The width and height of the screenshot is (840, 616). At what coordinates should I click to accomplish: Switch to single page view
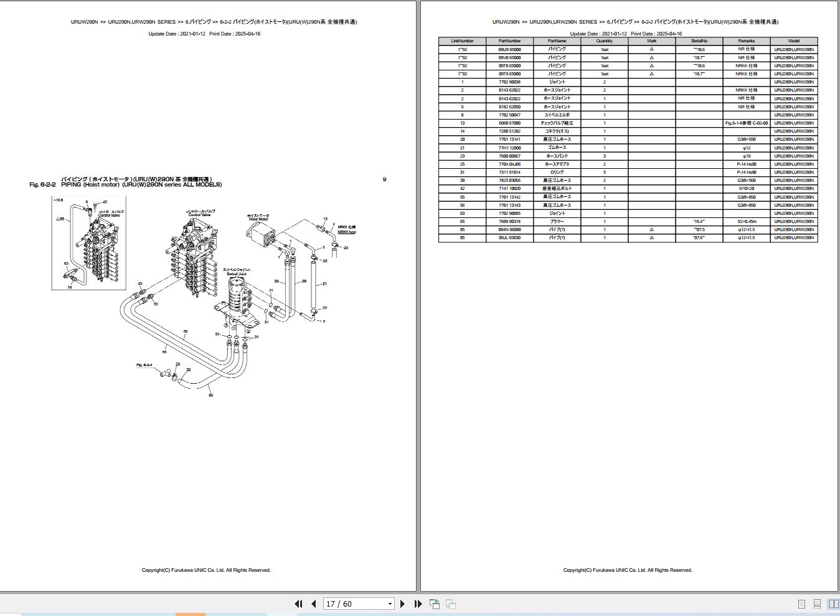(801, 604)
